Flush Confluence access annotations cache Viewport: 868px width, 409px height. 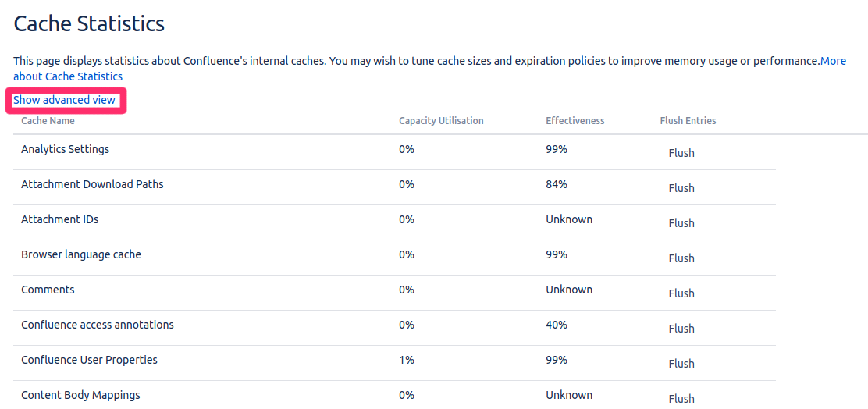(x=681, y=329)
